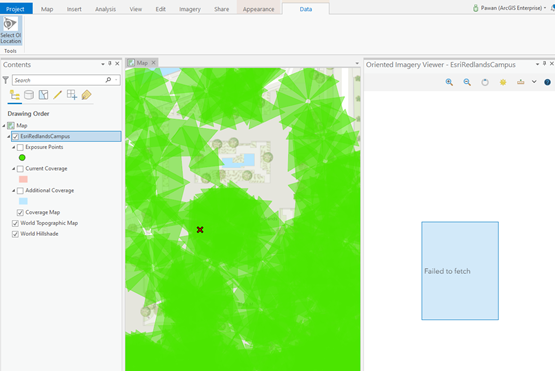Switch to List By Labeling view
Screen dimensions: 555x371
[x=86, y=95]
